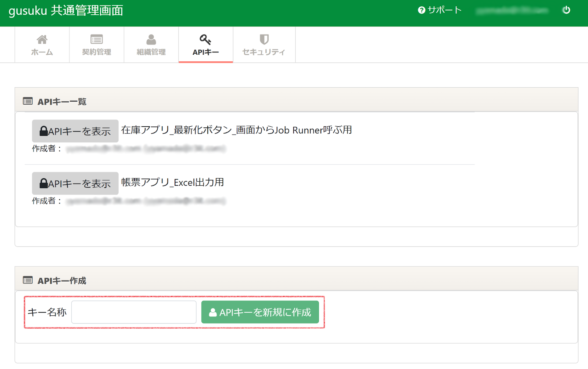Click the blurred account email in header
Viewport: 588px width, 369px height.
pos(512,10)
